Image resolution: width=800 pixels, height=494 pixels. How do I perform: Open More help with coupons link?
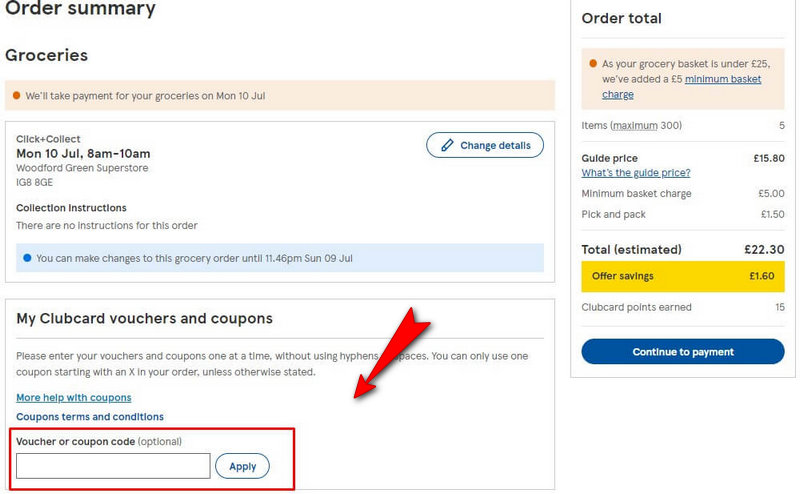(x=74, y=398)
